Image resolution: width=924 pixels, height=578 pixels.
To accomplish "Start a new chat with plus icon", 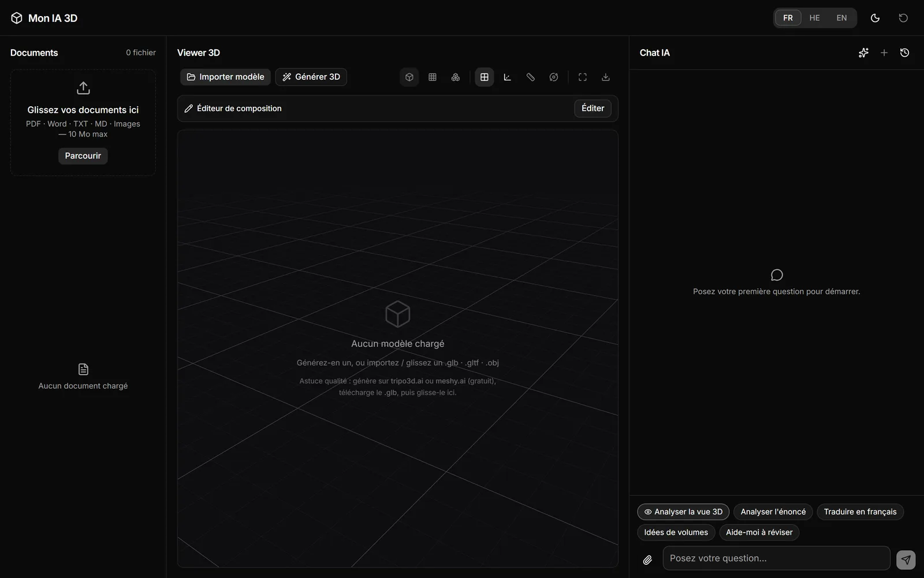I will point(884,53).
